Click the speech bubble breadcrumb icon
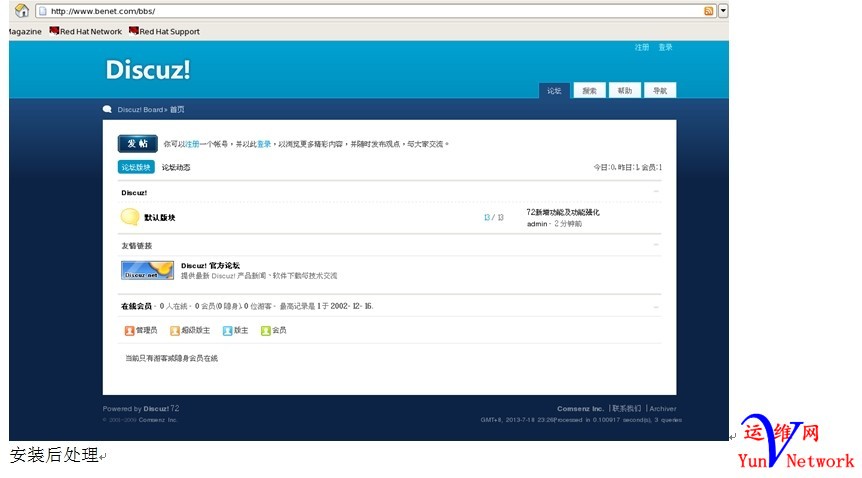Screen dimensions: 862x478 tap(107, 109)
